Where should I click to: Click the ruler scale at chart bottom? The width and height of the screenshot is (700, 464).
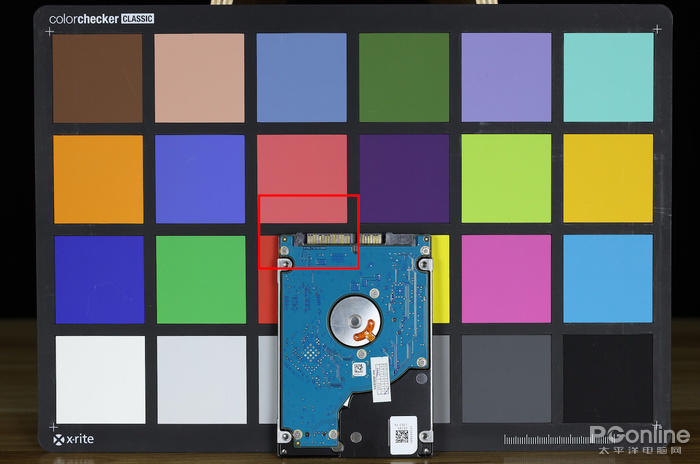554,439
